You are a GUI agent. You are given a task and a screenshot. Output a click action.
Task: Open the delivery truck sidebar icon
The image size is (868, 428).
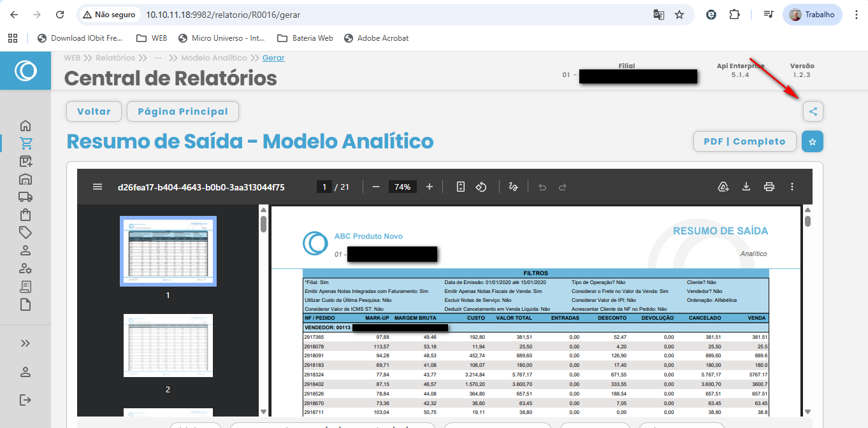25,197
